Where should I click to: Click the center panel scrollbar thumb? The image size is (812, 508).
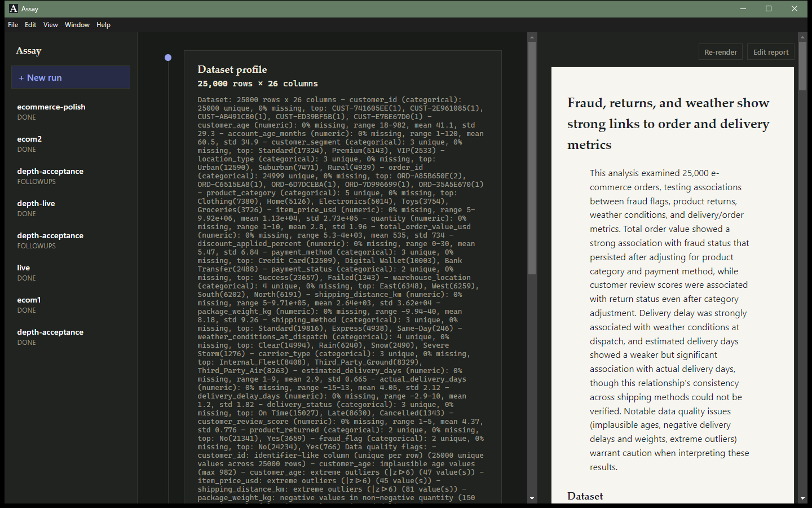532,158
